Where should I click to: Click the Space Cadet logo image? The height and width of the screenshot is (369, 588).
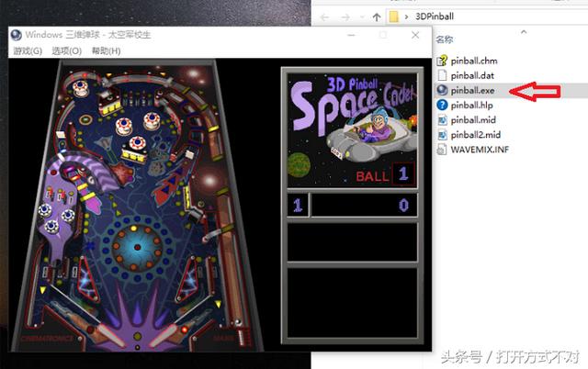click(x=352, y=129)
